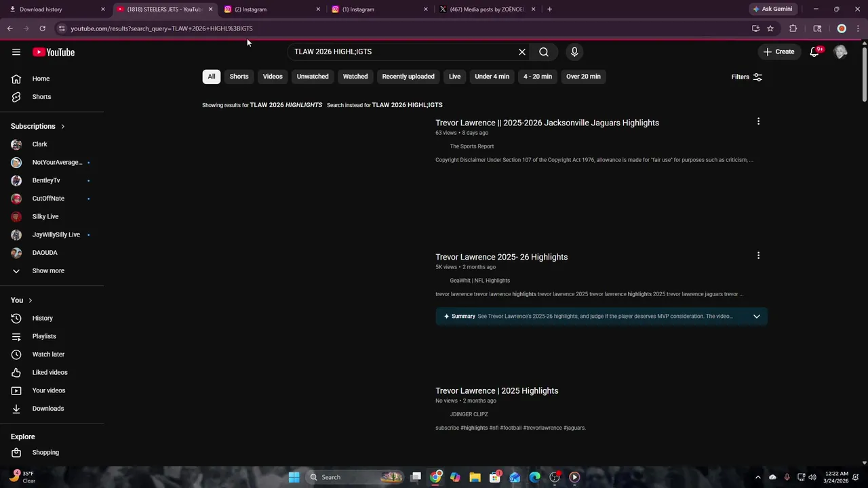Open Chrome extensions puzzle icon
Image resolution: width=868 pixels, height=488 pixels.
click(x=793, y=28)
